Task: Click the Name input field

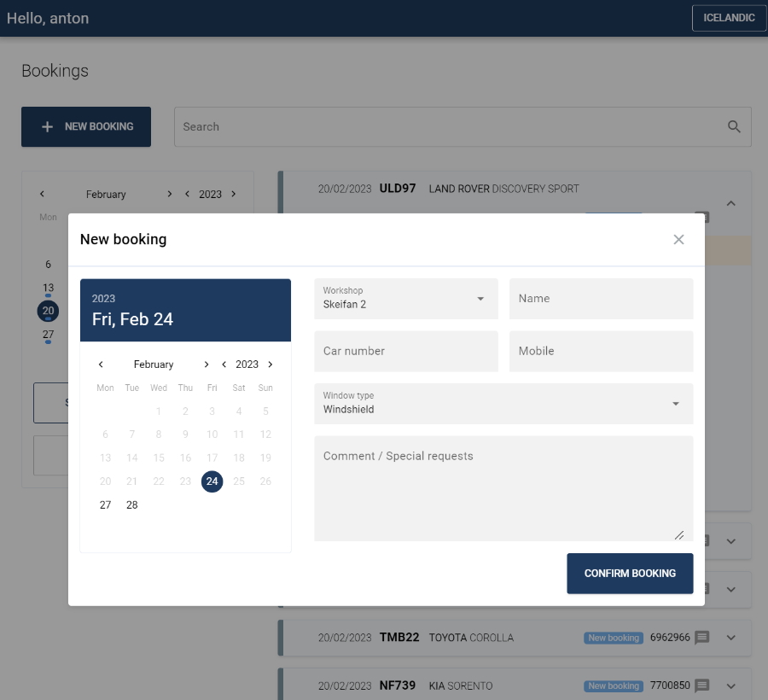Action: [x=601, y=299]
